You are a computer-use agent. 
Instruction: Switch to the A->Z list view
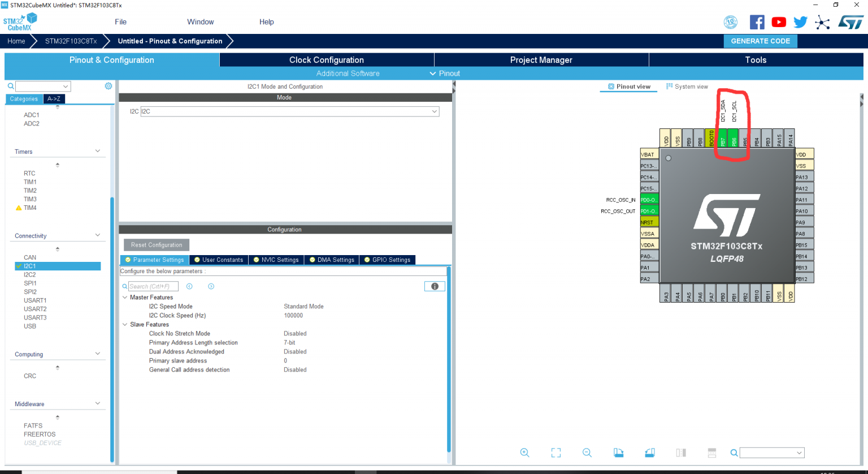coord(54,98)
